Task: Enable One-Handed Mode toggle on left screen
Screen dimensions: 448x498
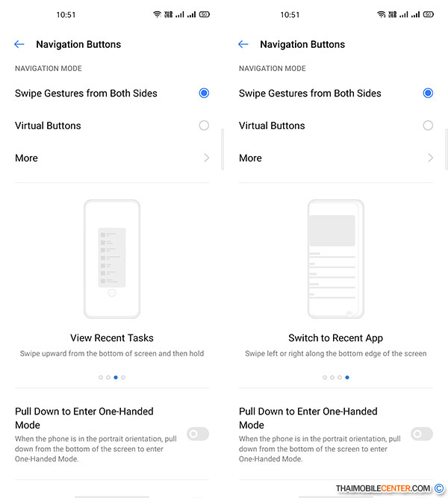Action: point(198,434)
